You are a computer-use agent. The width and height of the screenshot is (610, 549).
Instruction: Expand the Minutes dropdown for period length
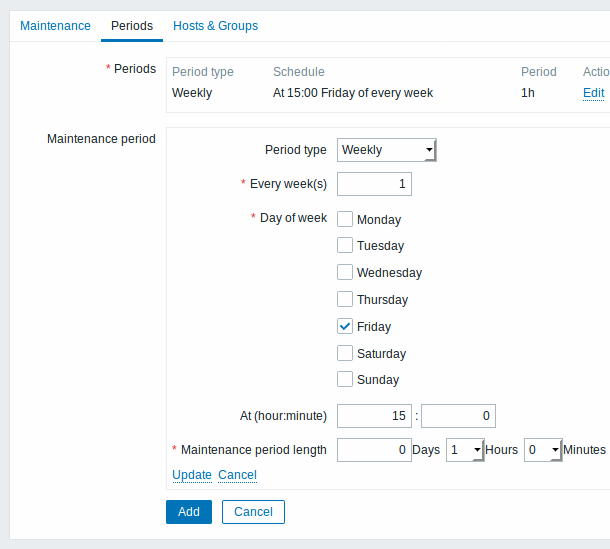click(543, 450)
